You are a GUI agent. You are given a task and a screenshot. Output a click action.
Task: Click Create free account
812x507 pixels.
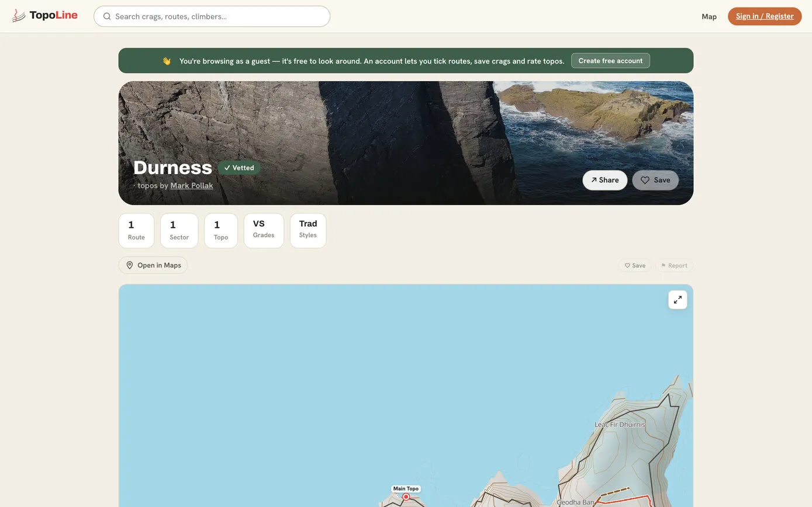610,61
